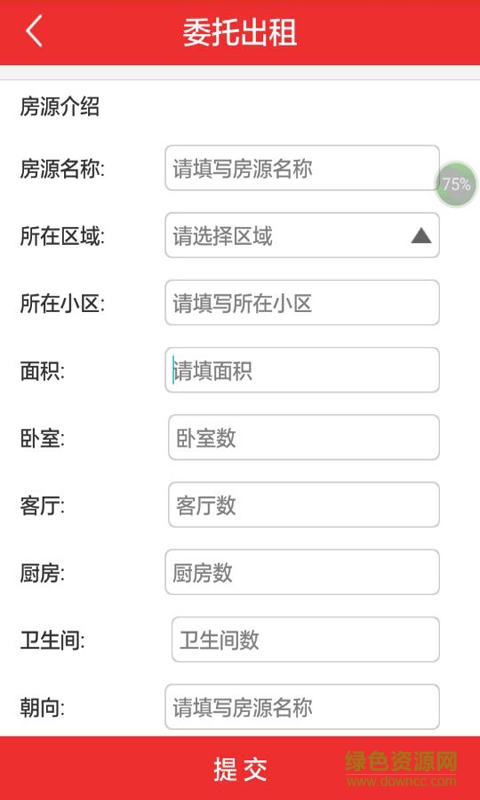Focus the 客厅数 input field
Viewport: 480px width, 800px height.
(304, 505)
